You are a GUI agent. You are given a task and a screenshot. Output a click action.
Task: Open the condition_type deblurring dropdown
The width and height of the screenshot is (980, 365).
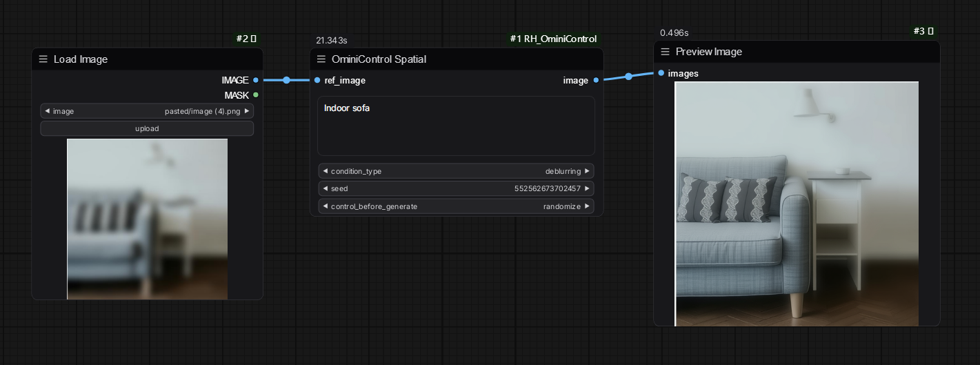(x=455, y=171)
